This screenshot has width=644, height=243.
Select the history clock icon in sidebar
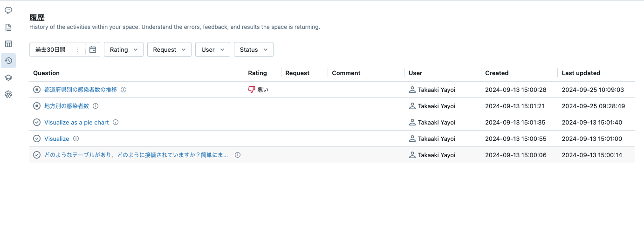point(8,61)
